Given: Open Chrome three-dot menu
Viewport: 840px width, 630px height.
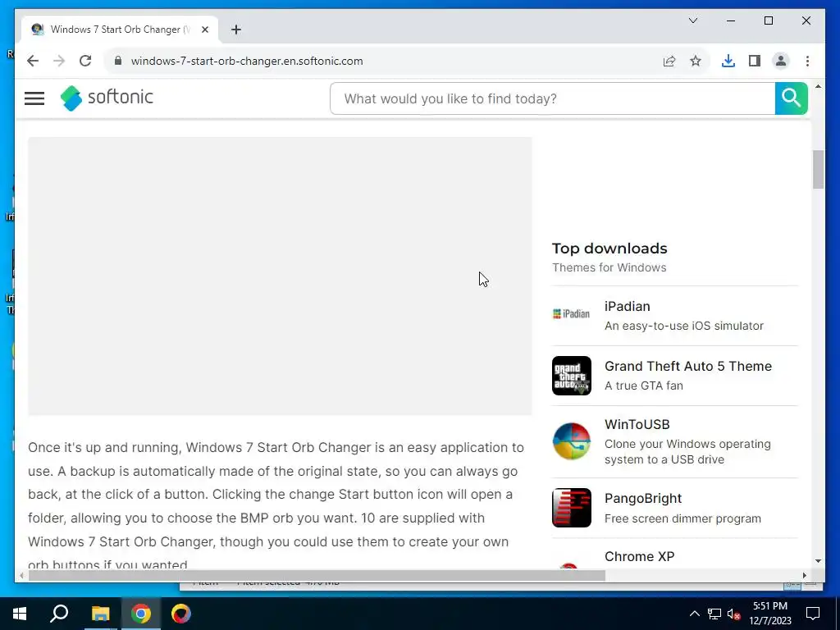Looking at the screenshot, I should point(807,61).
